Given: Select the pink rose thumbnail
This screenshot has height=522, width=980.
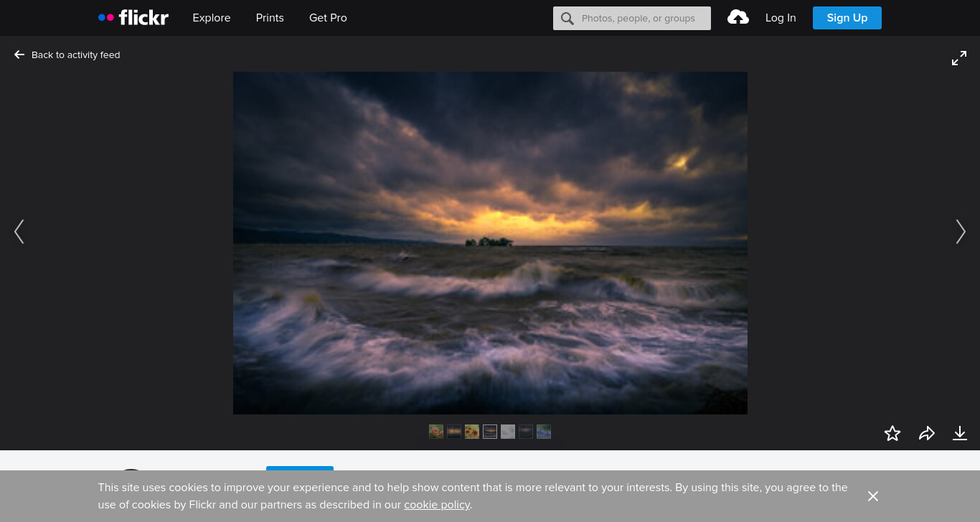Looking at the screenshot, I should [436, 432].
